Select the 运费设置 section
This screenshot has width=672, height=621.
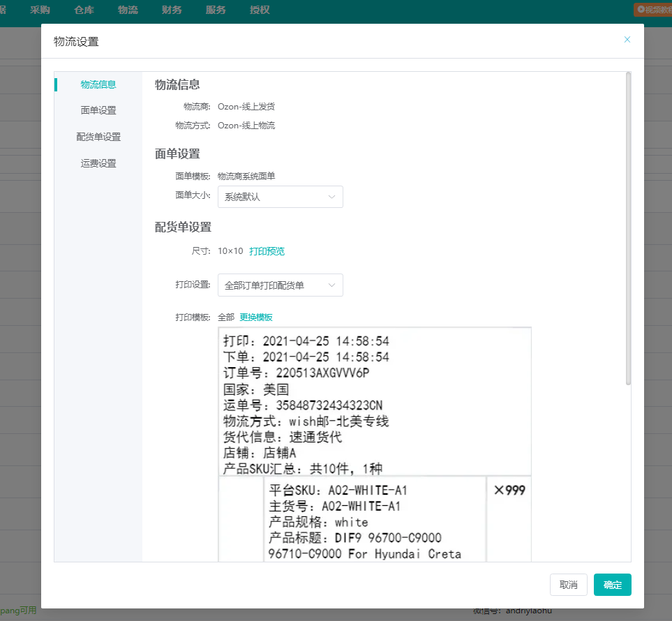pyautogui.click(x=98, y=163)
